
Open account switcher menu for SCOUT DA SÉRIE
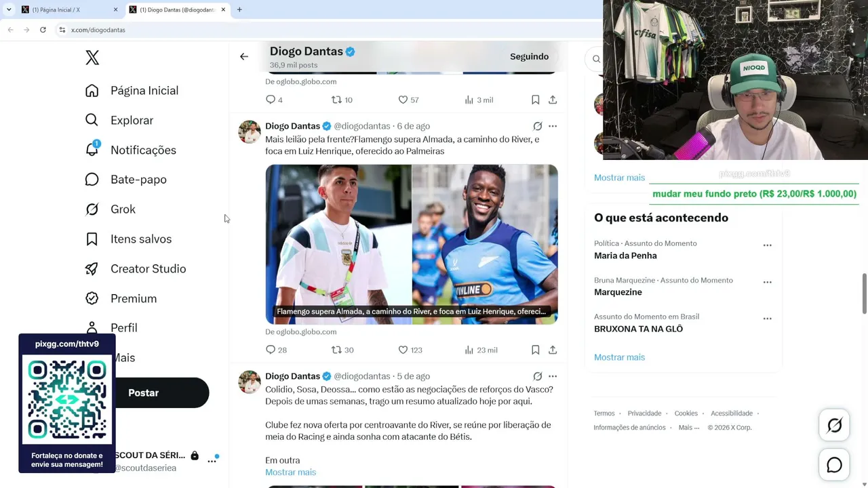pyautogui.click(x=212, y=461)
